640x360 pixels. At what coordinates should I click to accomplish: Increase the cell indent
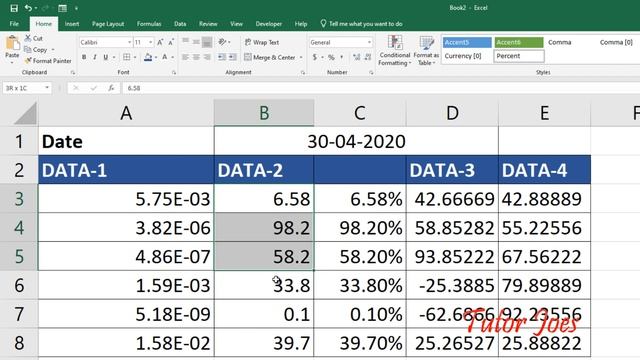233,57
